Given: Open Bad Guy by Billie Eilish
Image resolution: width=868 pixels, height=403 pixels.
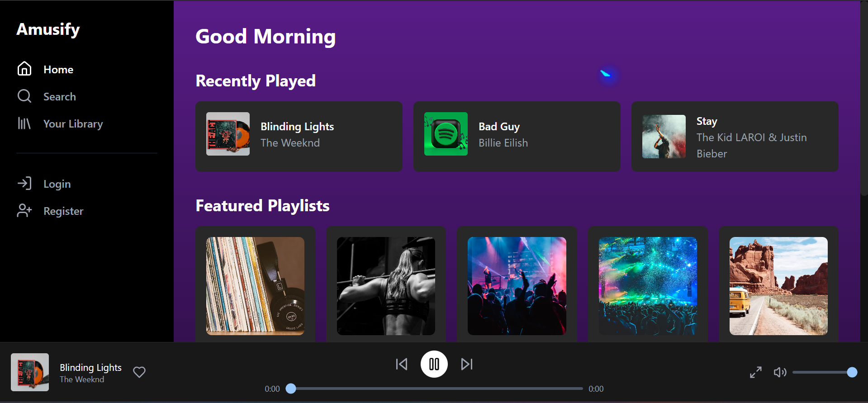Looking at the screenshot, I should coord(517,137).
